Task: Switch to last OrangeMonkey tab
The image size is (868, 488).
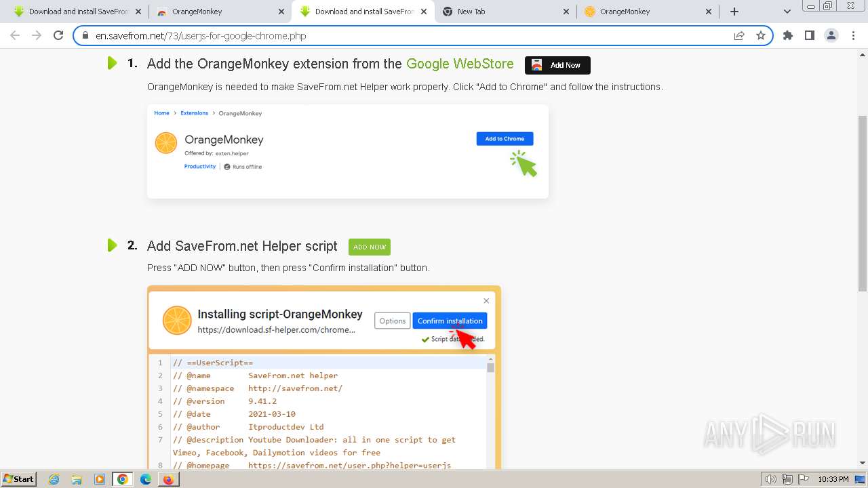Action: pyautogui.click(x=648, y=12)
